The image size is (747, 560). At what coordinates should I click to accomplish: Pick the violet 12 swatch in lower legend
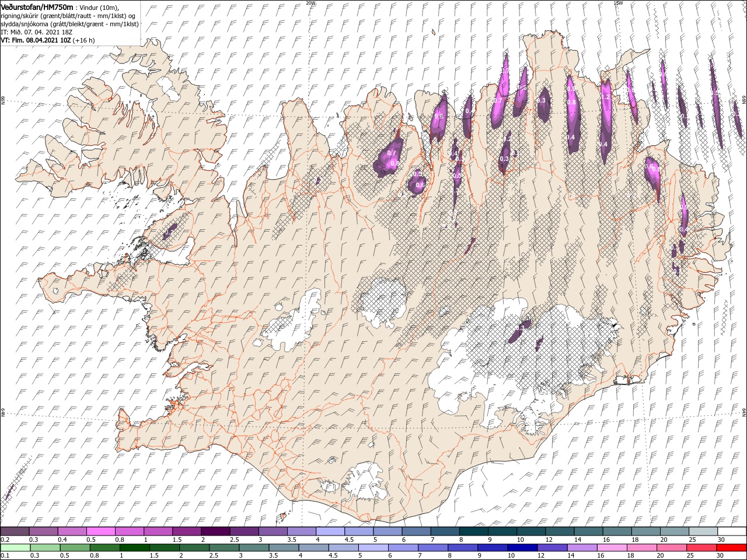pos(552,548)
